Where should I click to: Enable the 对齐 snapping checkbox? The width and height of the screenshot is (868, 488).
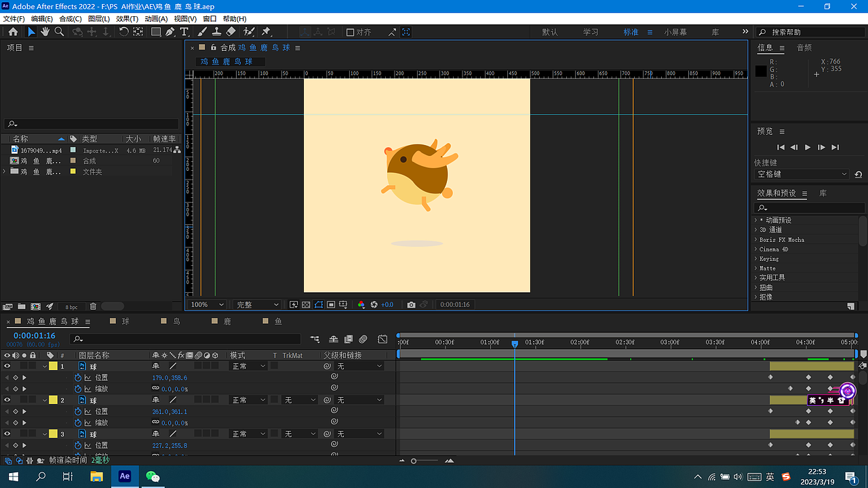[350, 32]
